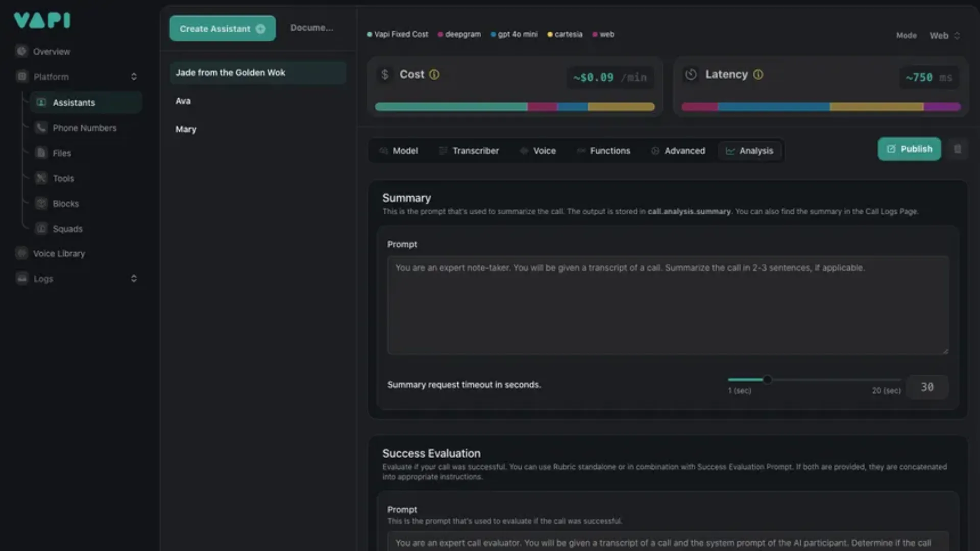The image size is (980, 551).
Task: Open Phone Numbers phone icon
Action: tap(41, 128)
